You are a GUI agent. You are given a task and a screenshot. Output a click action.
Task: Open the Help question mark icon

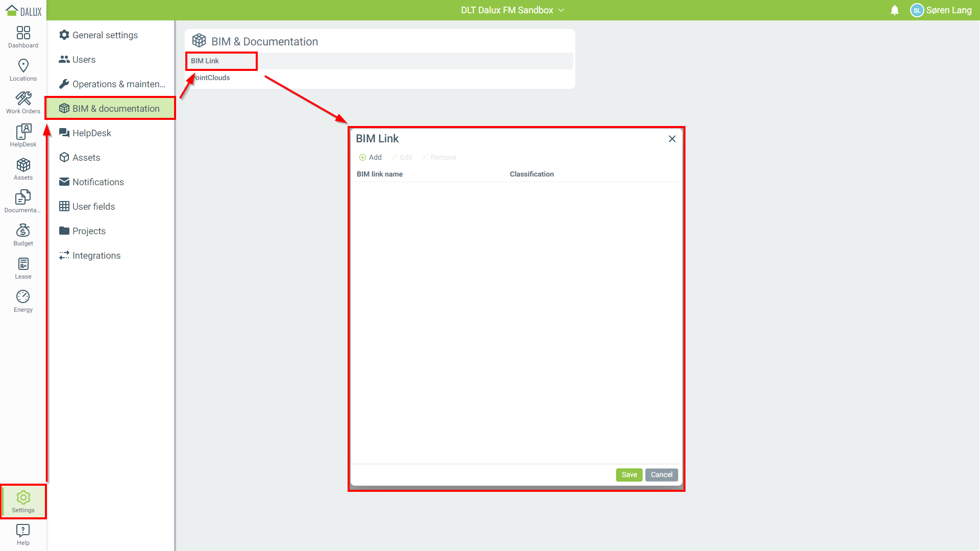pyautogui.click(x=23, y=534)
